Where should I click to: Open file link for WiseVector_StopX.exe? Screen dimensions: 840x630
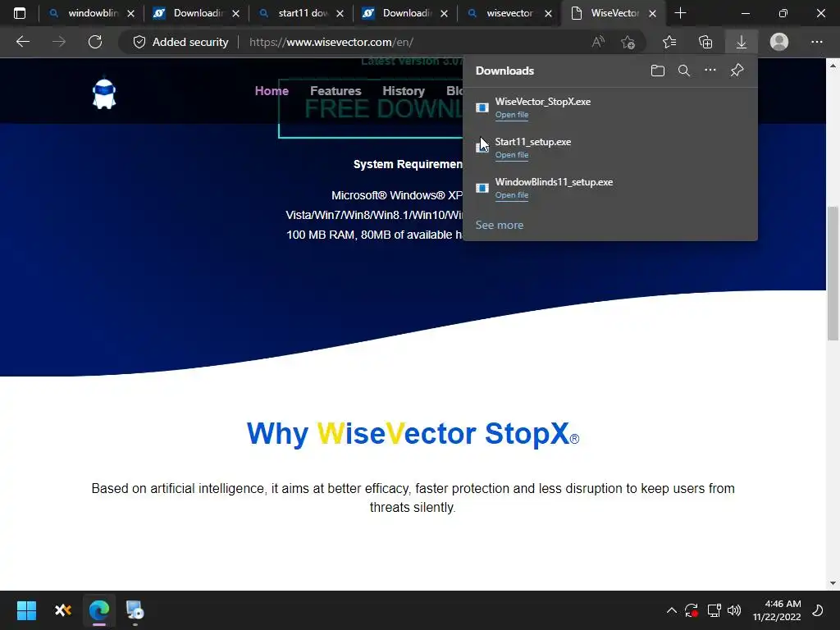(512, 115)
